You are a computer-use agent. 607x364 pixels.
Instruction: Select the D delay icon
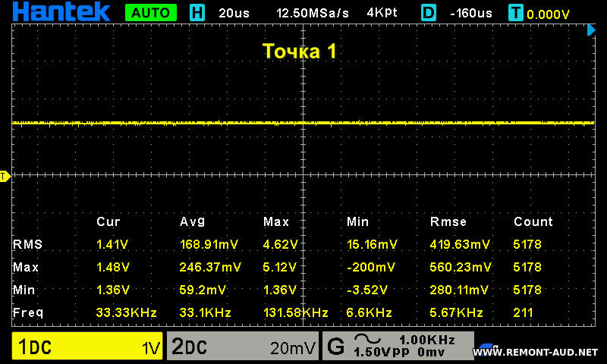point(429,13)
